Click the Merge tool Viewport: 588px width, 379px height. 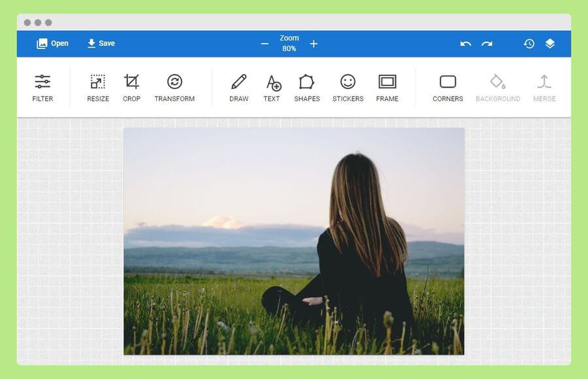tap(544, 88)
